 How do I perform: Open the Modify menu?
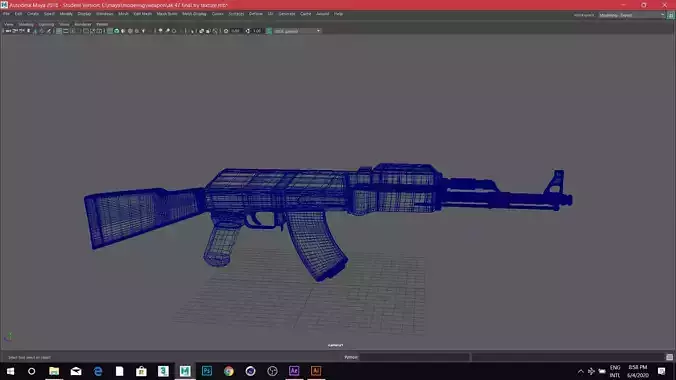(x=66, y=14)
